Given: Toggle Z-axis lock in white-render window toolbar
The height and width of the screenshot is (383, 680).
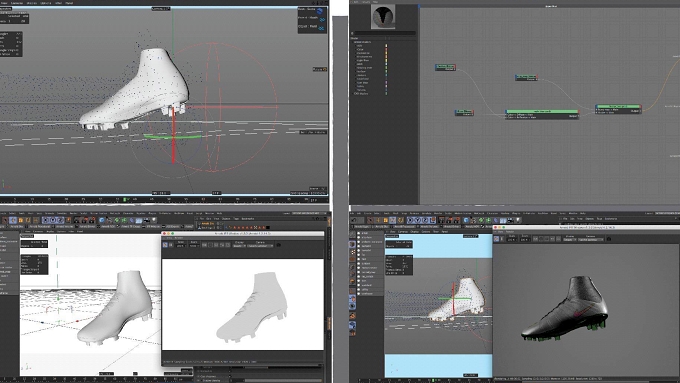Looking at the screenshot, I should tap(60, 220).
